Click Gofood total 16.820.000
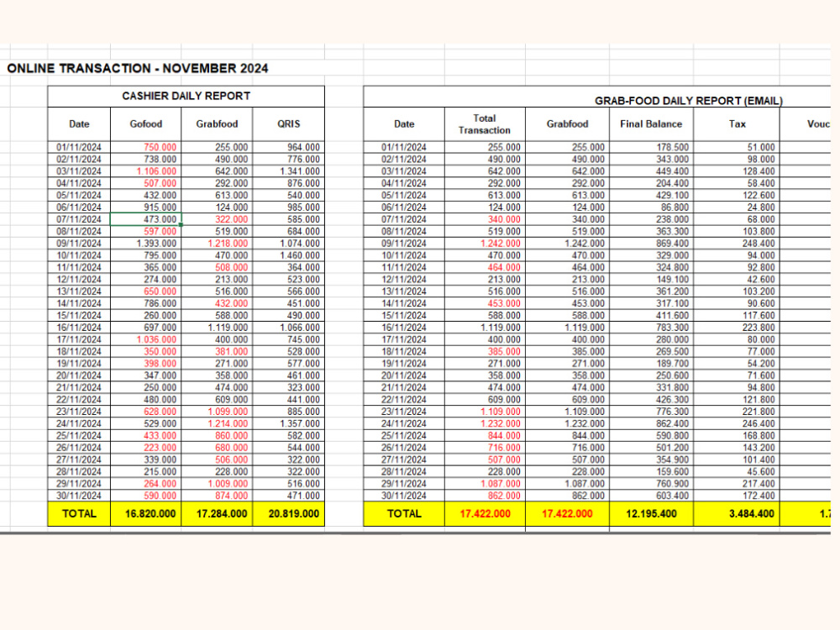 (x=150, y=514)
